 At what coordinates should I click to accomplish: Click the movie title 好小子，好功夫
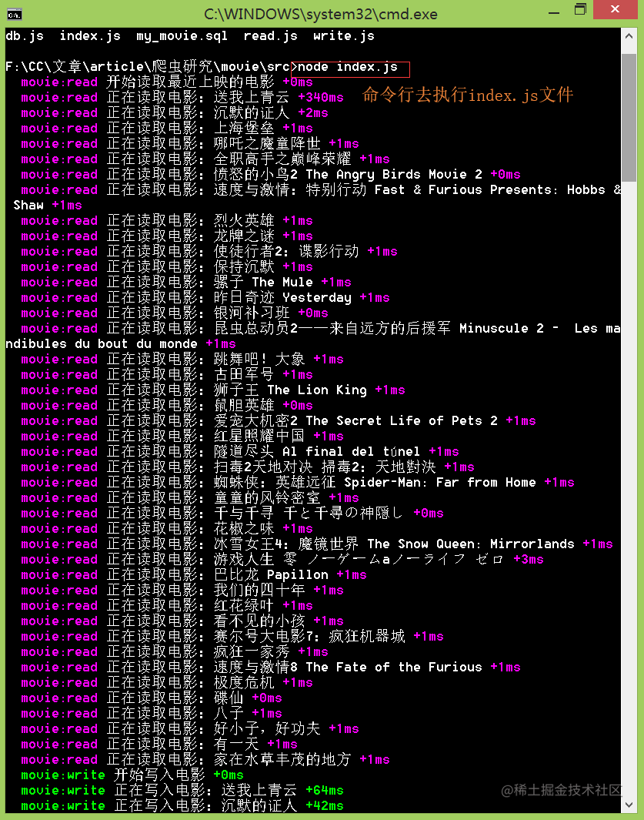click(267, 728)
